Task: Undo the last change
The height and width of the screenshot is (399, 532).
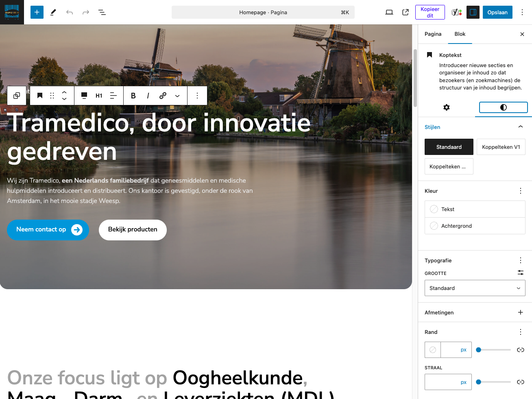Action: (70, 12)
